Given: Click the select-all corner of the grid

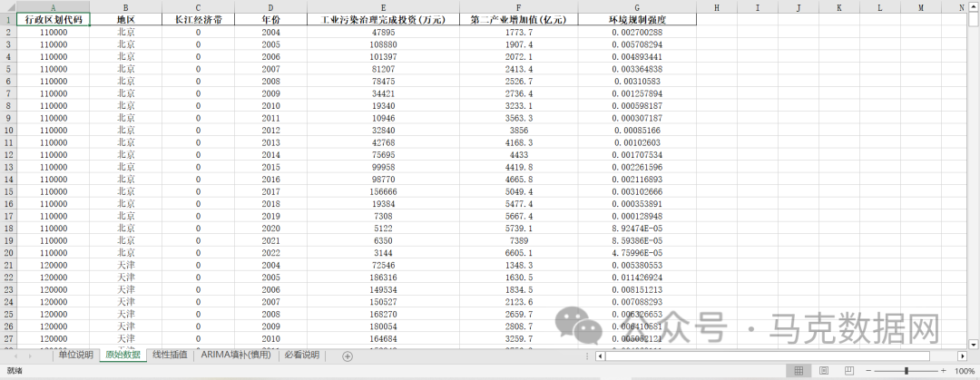Looking at the screenshot, I should click(7, 7).
